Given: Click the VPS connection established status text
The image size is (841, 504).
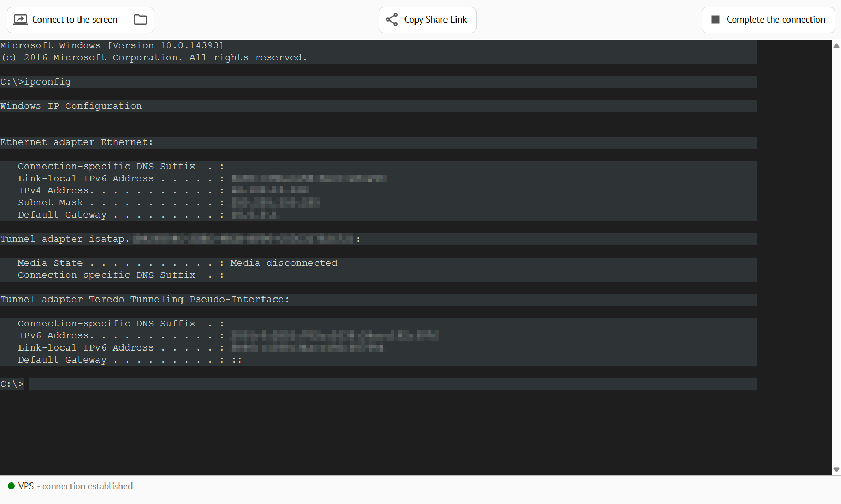Looking at the screenshot, I should point(75,486).
